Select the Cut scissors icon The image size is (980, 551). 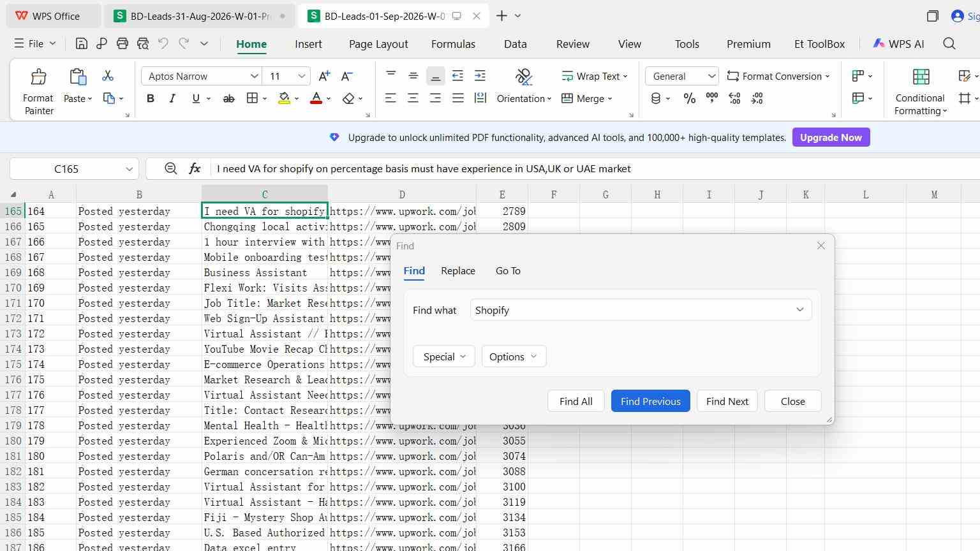click(108, 76)
